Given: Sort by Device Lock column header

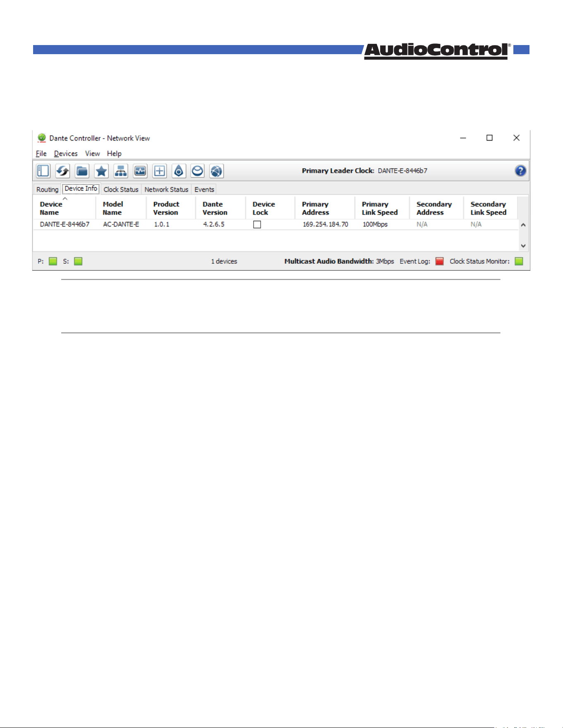Looking at the screenshot, I should tap(270, 208).
